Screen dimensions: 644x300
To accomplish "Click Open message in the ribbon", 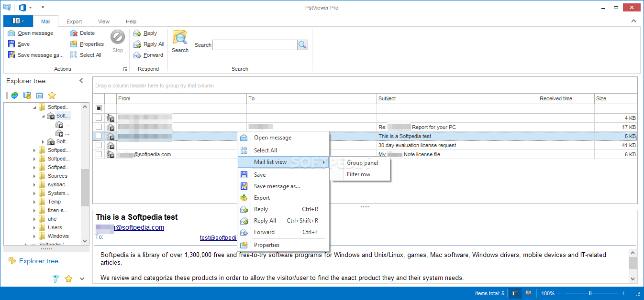I will [31, 33].
